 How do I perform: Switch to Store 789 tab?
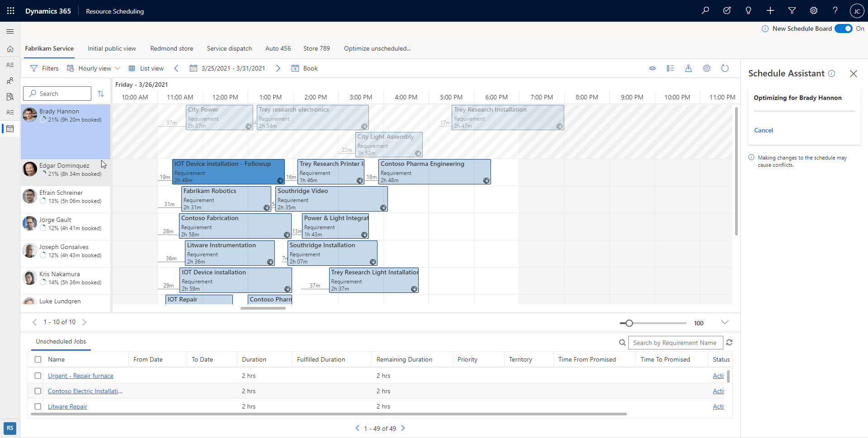(316, 48)
